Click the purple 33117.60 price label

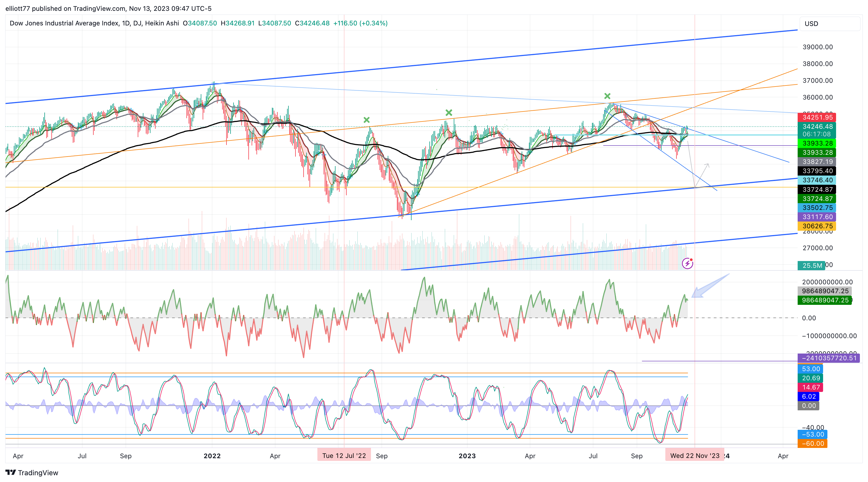817,217
